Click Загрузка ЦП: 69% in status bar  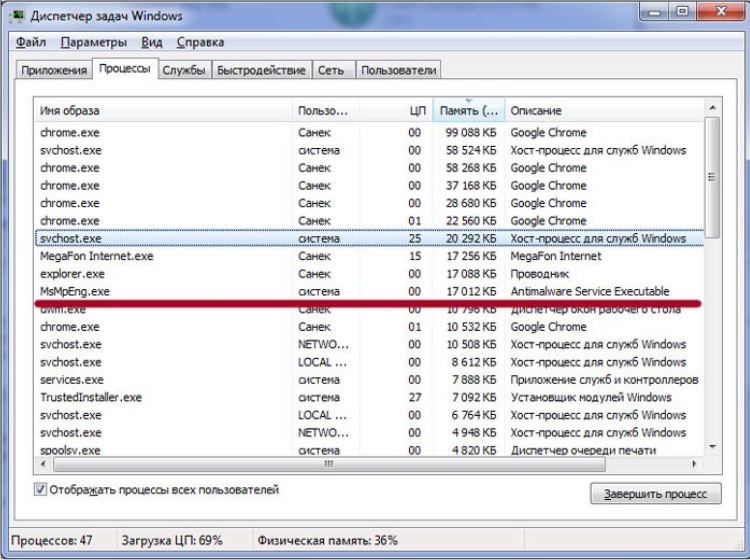click(x=172, y=541)
